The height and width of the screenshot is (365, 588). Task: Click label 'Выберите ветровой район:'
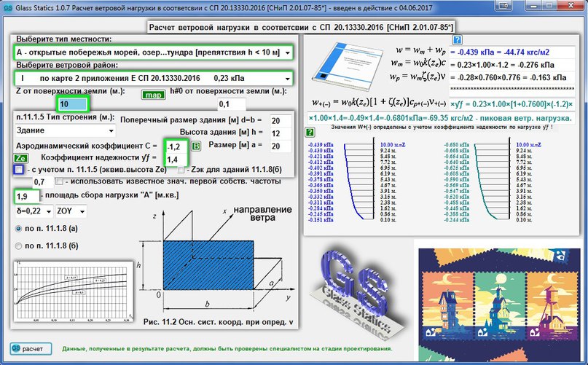pos(67,65)
